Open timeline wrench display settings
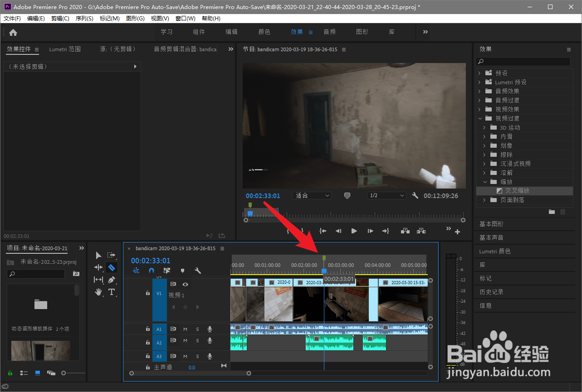The image size is (582, 392). (x=198, y=271)
